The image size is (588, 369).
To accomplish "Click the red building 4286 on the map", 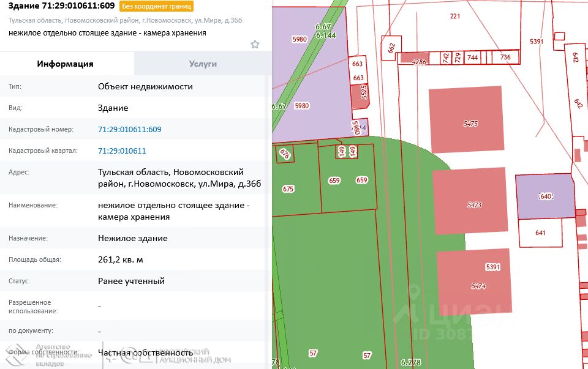I will coord(415,59).
